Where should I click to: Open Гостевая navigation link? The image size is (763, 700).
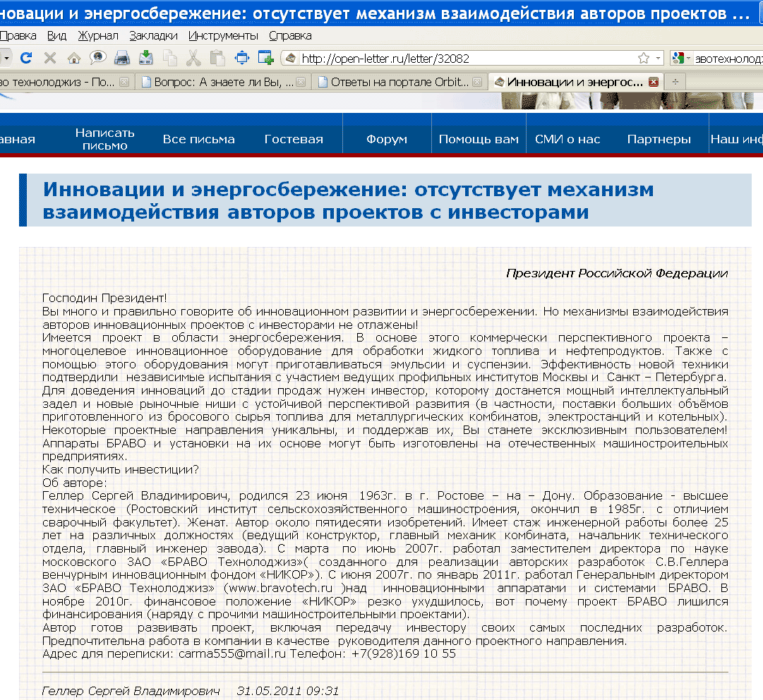click(294, 139)
